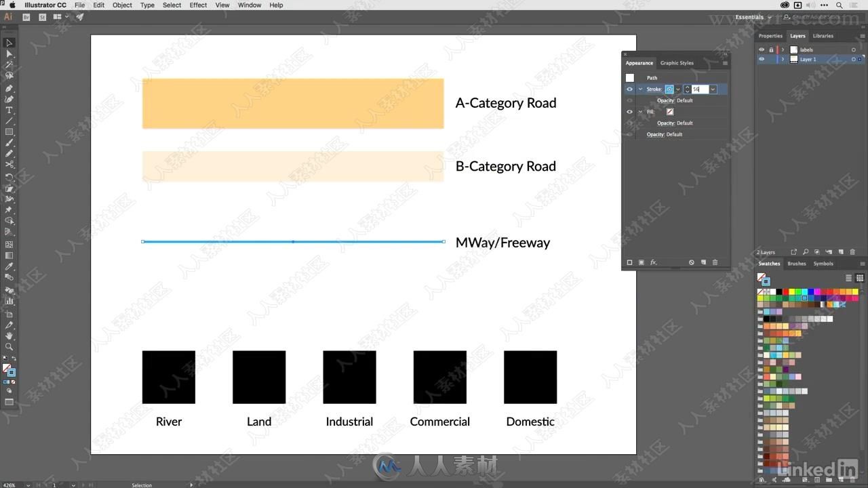Click Opacity link under Stroke
This screenshot has height=488, width=868.
[666, 100]
